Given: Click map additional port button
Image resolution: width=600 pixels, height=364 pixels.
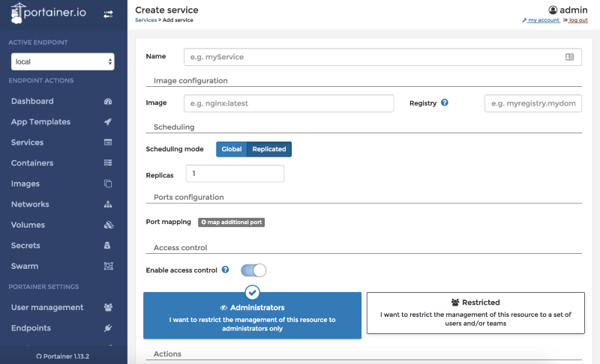Looking at the screenshot, I should click(232, 222).
